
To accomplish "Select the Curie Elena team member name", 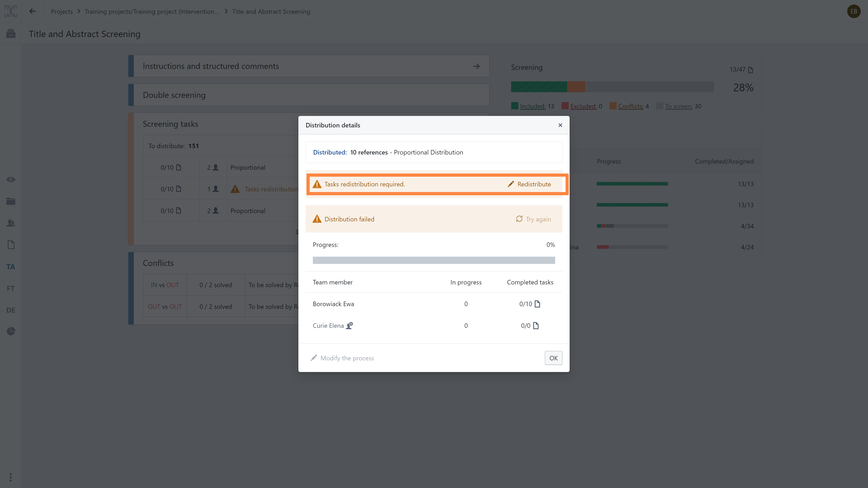I will pos(328,326).
